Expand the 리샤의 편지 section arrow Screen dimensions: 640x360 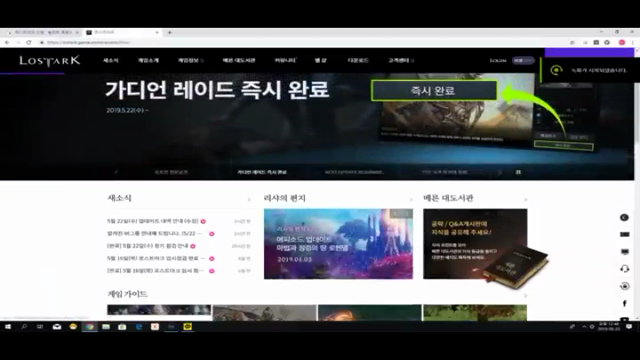click(x=411, y=200)
